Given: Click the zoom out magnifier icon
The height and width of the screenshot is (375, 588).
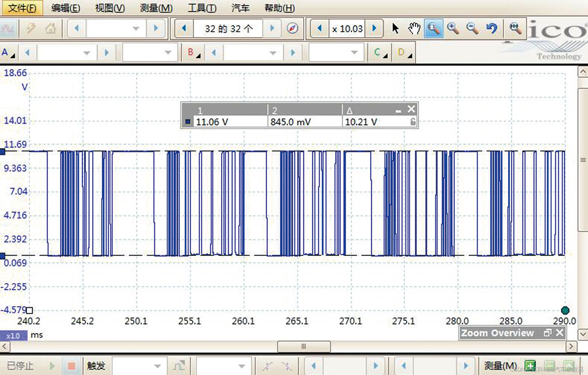Looking at the screenshot, I should click(472, 28).
